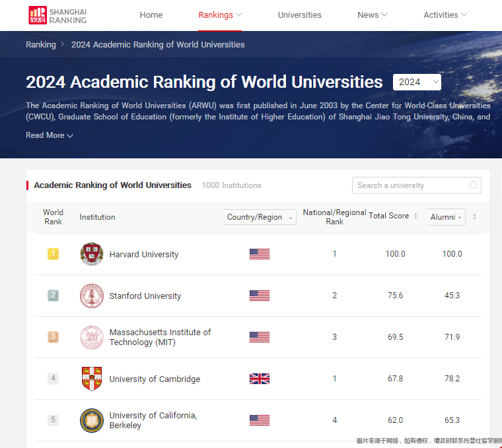Click the search magnifier icon

(x=473, y=185)
